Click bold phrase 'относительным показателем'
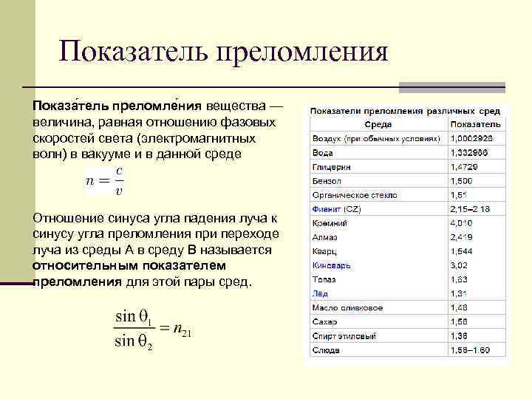The width and height of the screenshot is (532, 399). pos(129,266)
